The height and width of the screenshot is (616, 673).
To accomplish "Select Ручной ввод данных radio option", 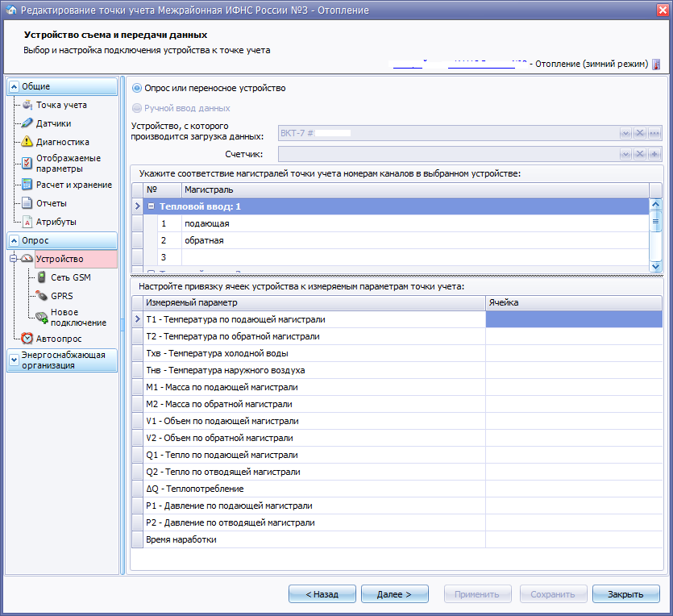I will tap(137, 108).
